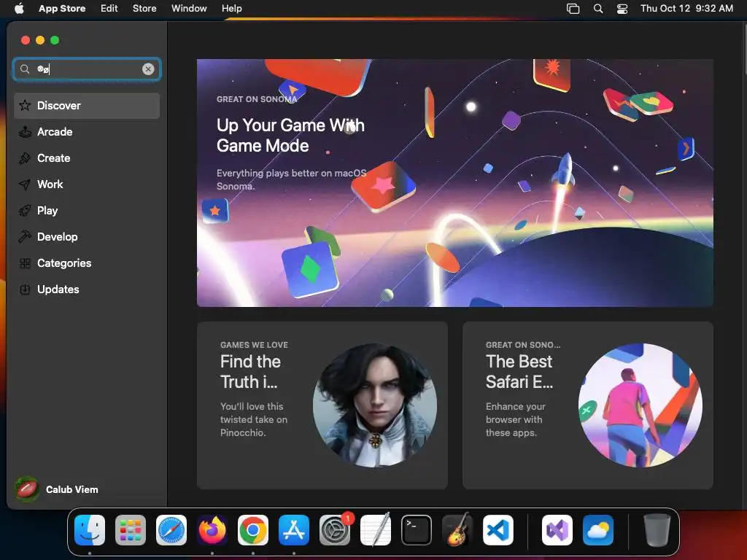Click the Play rocket icon

[25, 211]
